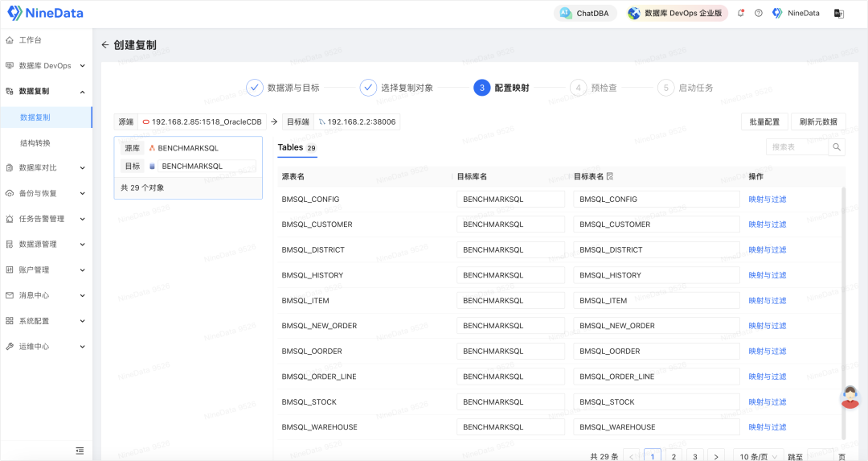868x461 pixels.
Task: Open ChatDBA assistant
Action: 585,14
